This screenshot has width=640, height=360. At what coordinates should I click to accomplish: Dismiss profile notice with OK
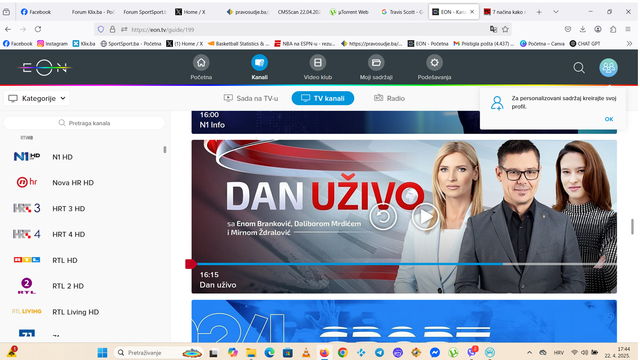click(609, 119)
